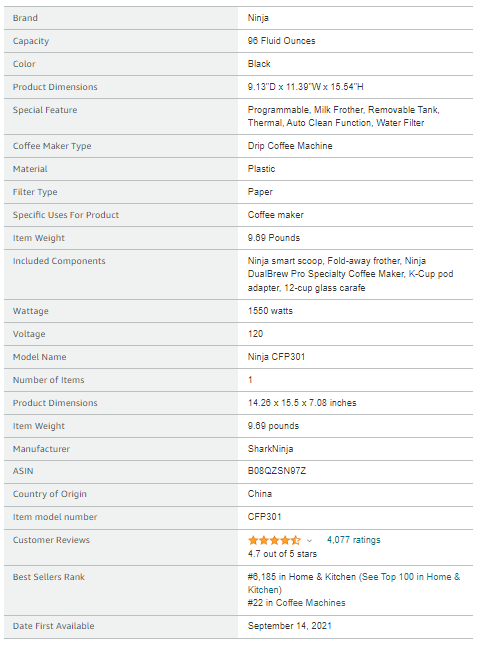This screenshot has height=646, width=482.
Task: Click the star rating icons
Action: point(274,540)
